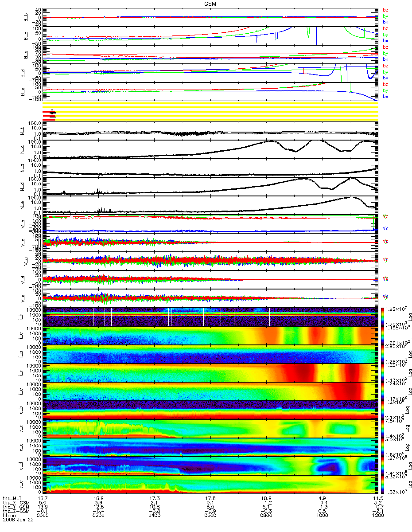Click inside the V_a velocity panel
Viewport: 412px width, 532px height.
[210, 261]
